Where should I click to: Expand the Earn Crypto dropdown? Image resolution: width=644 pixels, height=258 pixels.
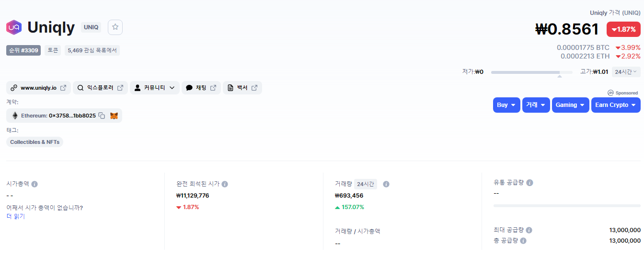coord(616,105)
